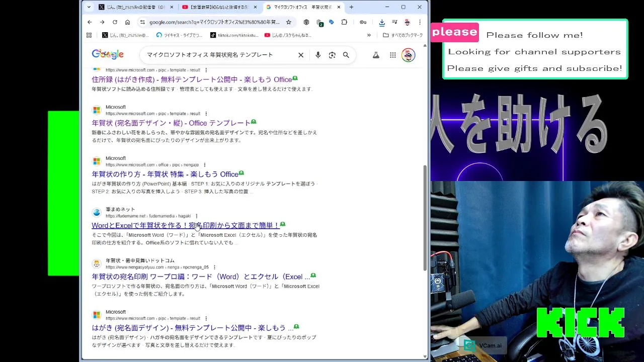Open the X じん bookmark
This screenshot has width=644, height=362.
coord(125,35)
